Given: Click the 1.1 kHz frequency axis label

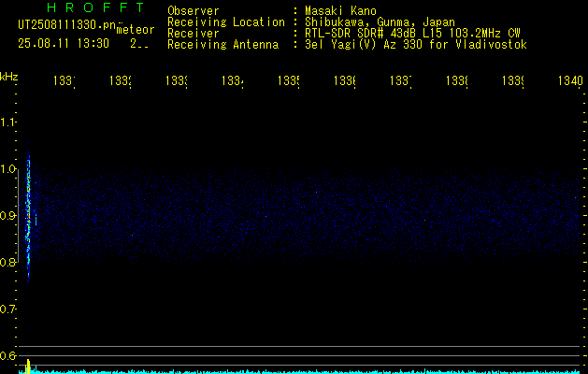Looking at the screenshot, I should tap(7, 122).
